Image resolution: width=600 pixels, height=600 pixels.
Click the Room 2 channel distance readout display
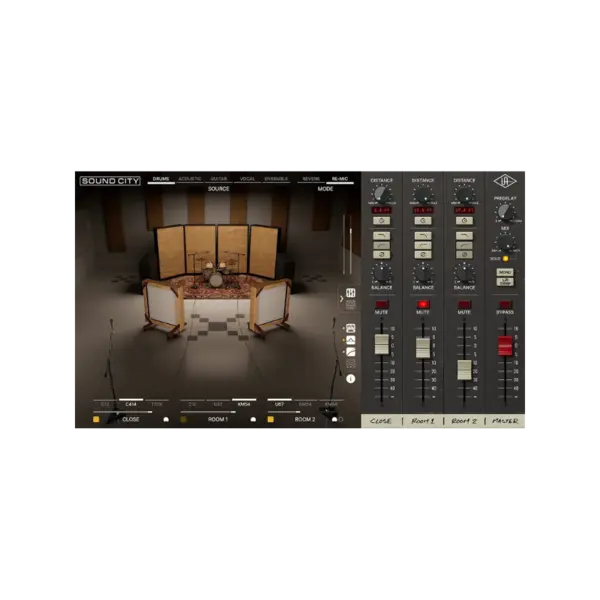[464, 210]
